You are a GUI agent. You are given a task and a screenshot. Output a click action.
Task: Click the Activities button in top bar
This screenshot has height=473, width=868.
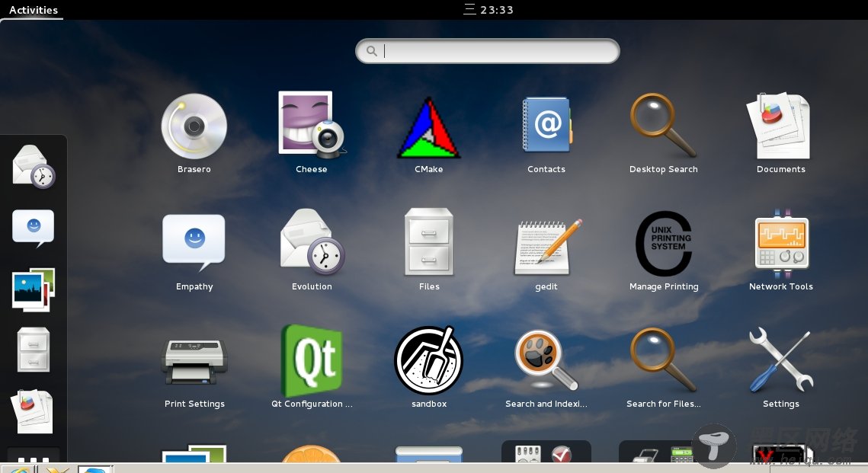click(x=34, y=10)
